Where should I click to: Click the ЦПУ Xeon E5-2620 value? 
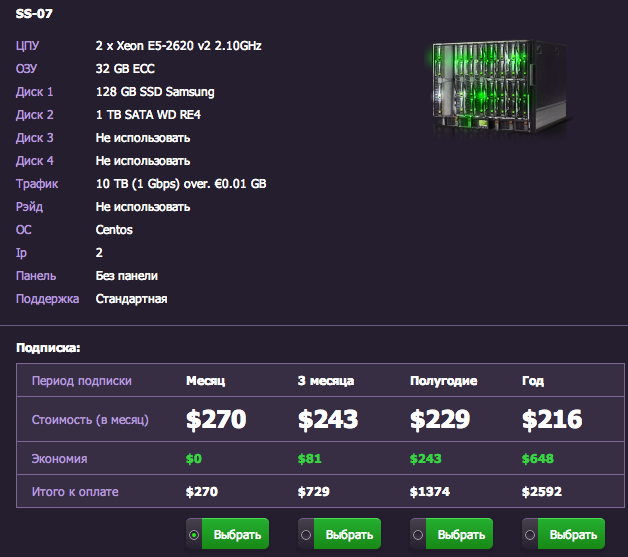pos(179,46)
